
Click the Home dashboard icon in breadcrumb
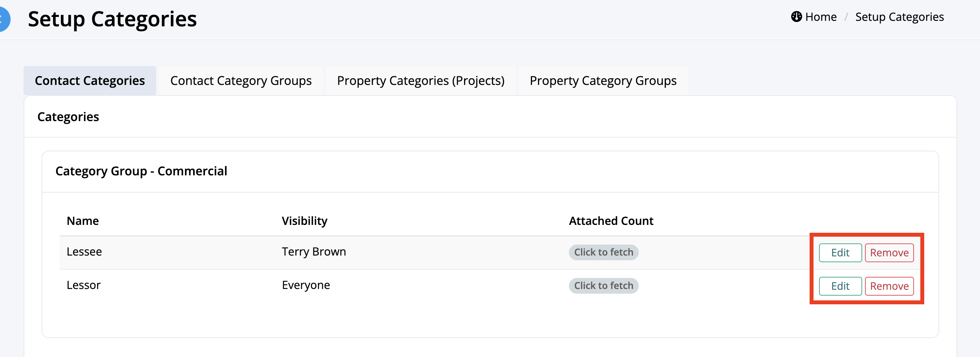point(796,17)
